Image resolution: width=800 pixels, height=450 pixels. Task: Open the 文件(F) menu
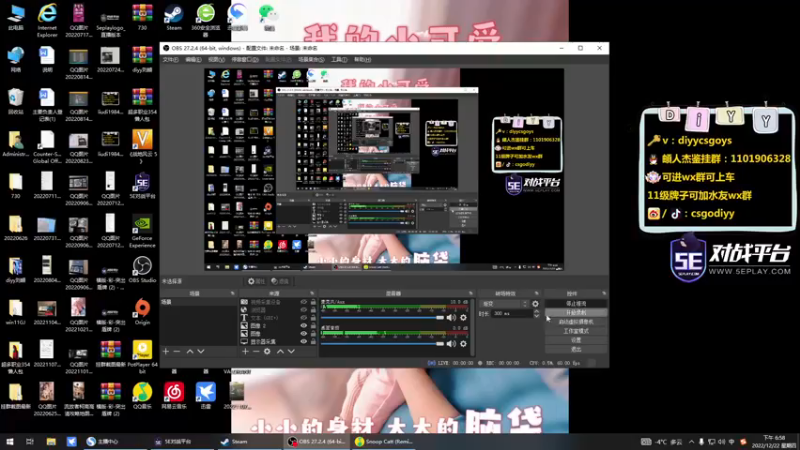[170, 60]
